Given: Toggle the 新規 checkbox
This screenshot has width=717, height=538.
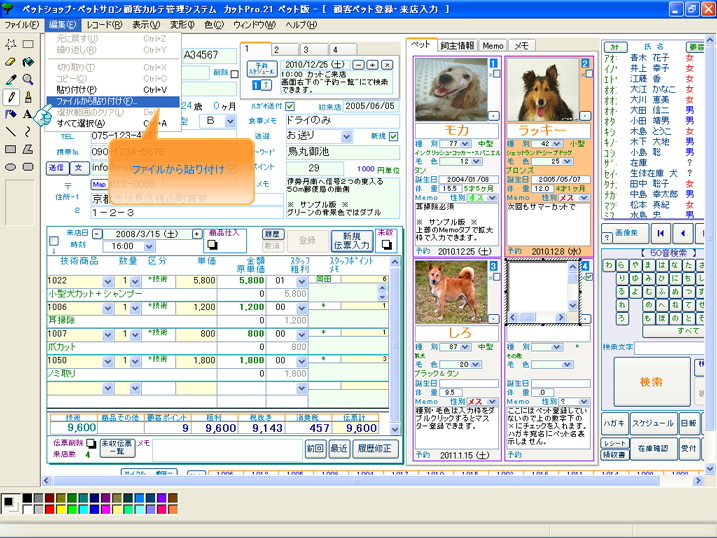Looking at the screenshot, I should click(x=393, y=136).
